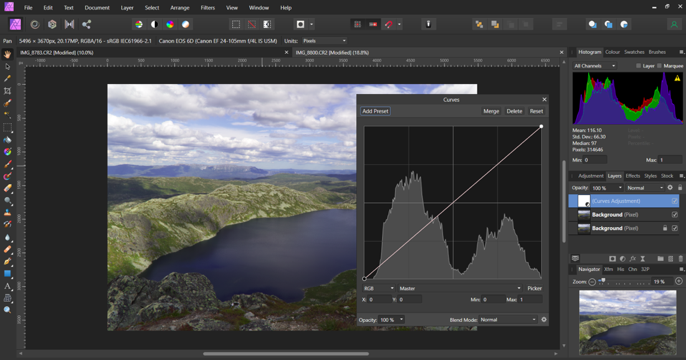686x360 pixels.
Task: Click the Navigator preview thumbnail
Action: (x=627, y=322)
